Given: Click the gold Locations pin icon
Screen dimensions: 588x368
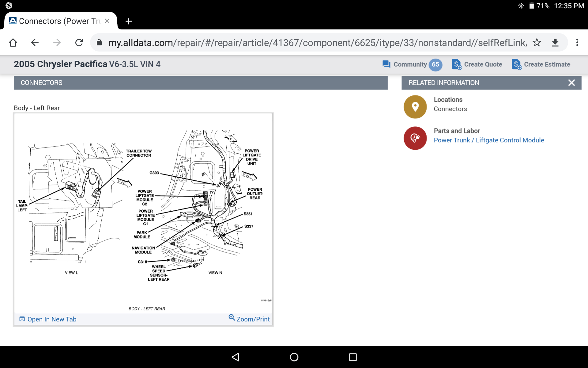Looking at the screenshot, I should click(415, 107).
